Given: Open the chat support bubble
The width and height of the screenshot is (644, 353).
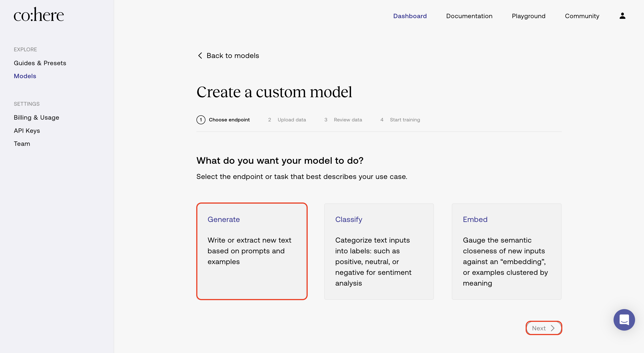Looking at the screenshot, I should tap(624, 320).
